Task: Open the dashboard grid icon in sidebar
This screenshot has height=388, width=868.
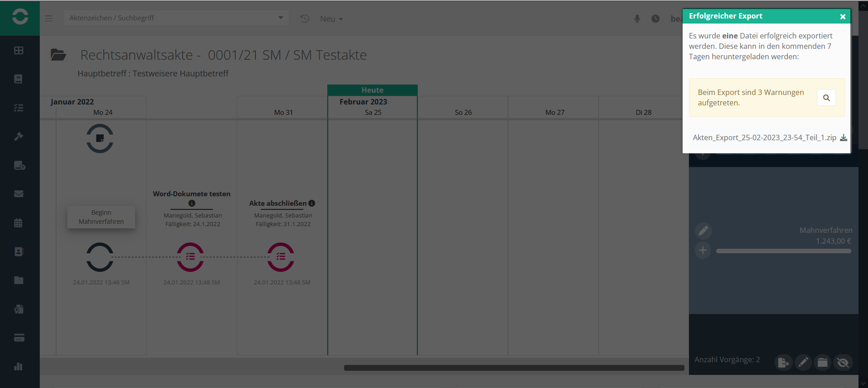Action: click(x=19, y=50)
